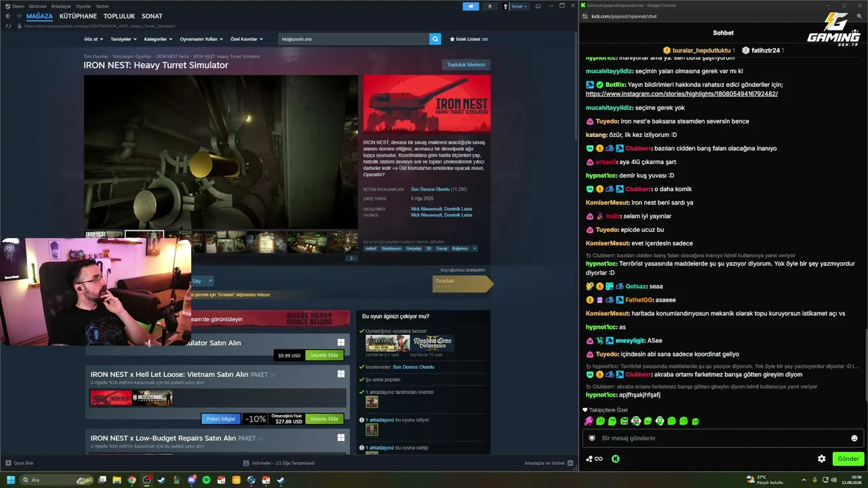Switch to the KÜTÜPHANE tab
This screenshot has width=868, height=488.
pyautogui.click(x=78, y=16)
